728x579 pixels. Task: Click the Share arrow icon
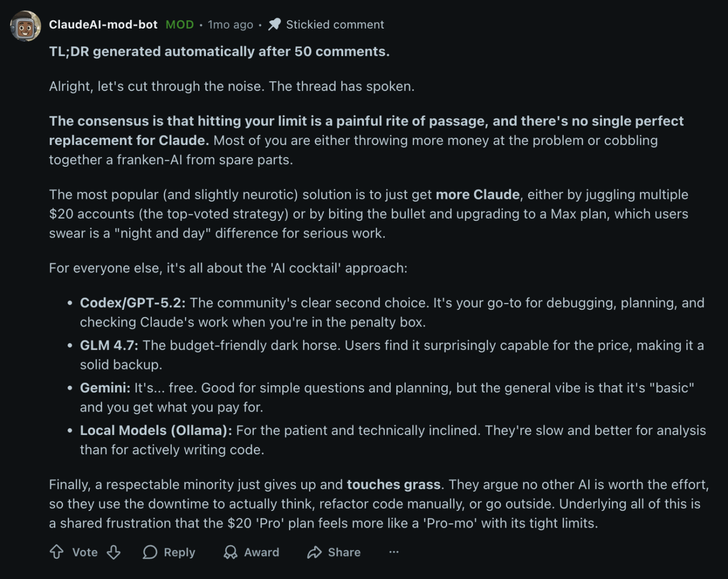coord(314,552)
